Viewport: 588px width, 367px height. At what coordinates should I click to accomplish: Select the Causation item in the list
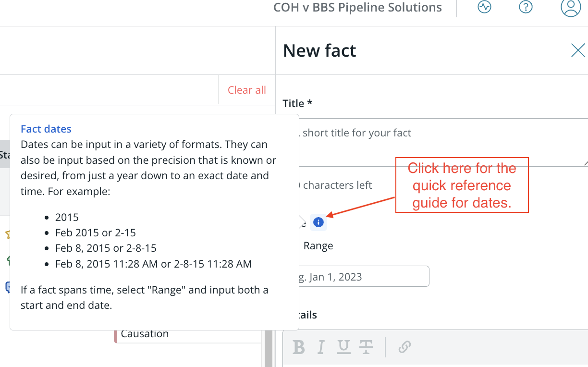tap(145, 334)
